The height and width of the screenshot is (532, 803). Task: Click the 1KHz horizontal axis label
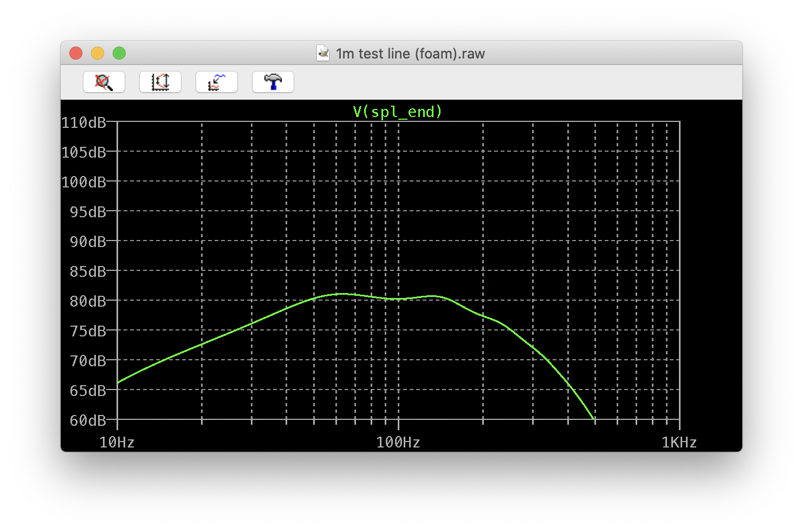click(679, 443)
